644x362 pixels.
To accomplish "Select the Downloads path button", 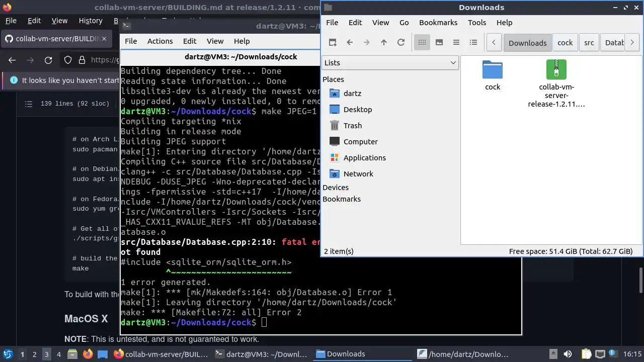I will tap(527, 43).
